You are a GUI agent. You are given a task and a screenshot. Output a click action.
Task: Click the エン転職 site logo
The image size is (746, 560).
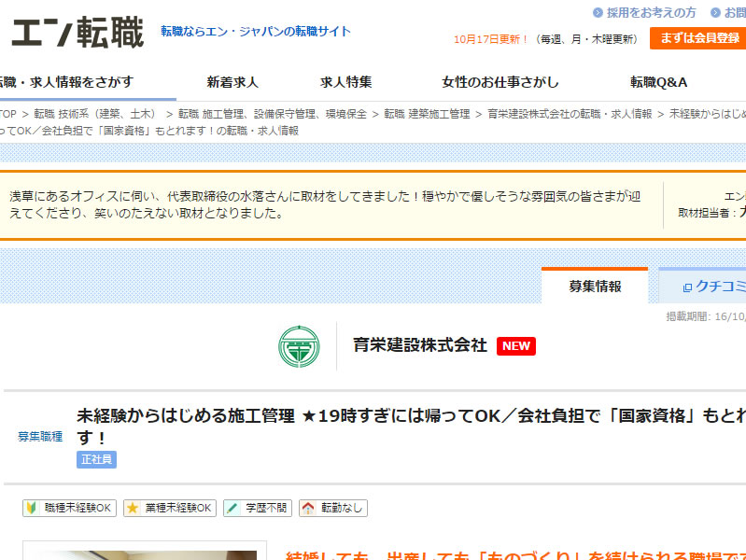coord(77,32)
